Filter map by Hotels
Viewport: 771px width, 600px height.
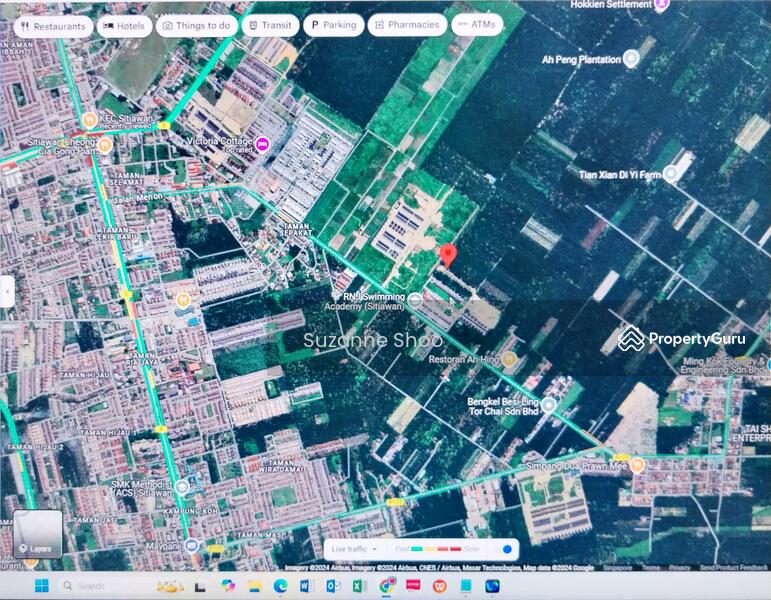(x=125, y=26)
